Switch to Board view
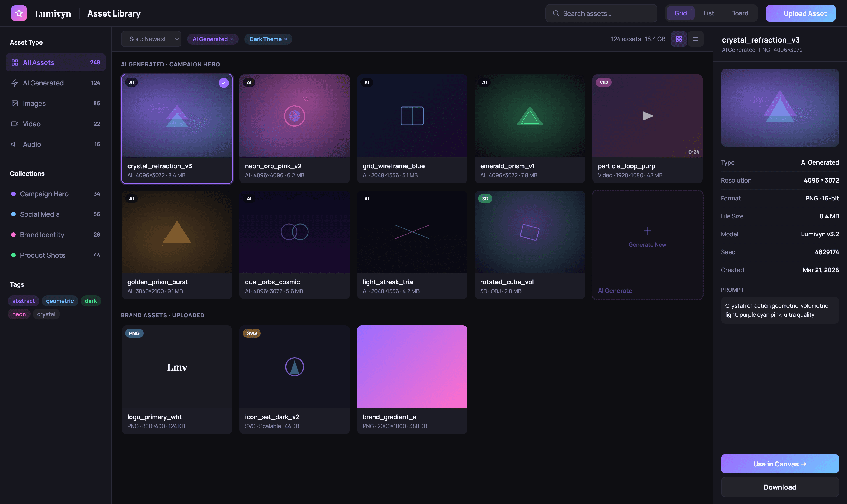This screenshot has width=847, height=504. [x=739, y=13]
